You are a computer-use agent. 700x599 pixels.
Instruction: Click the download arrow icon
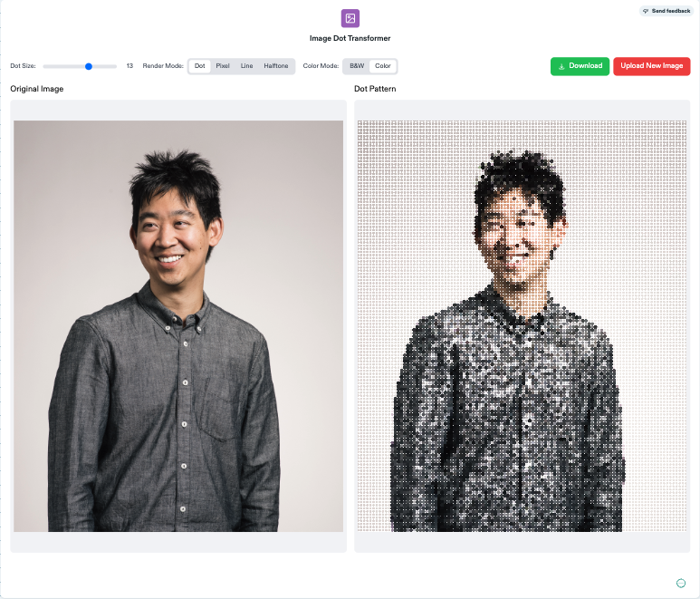point(561,66)
